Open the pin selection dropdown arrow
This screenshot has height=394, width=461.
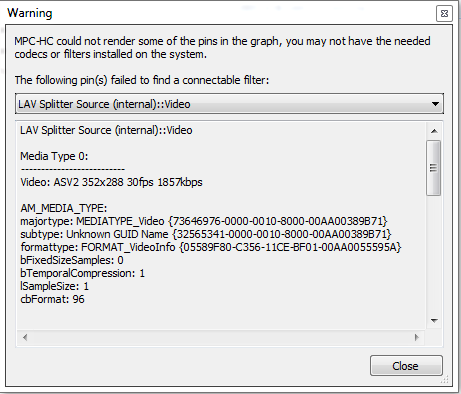pyautogui.click(x=435, y=104)
